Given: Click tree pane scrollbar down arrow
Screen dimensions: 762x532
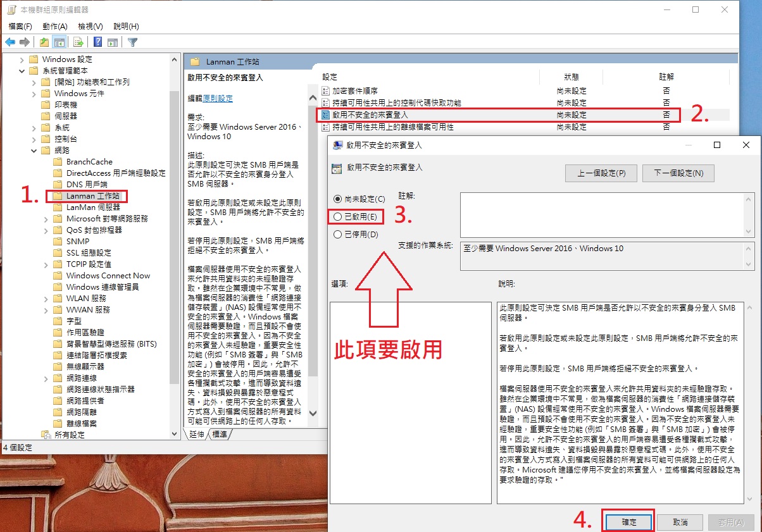Looking at the screenshot, I should click(175, 434).
